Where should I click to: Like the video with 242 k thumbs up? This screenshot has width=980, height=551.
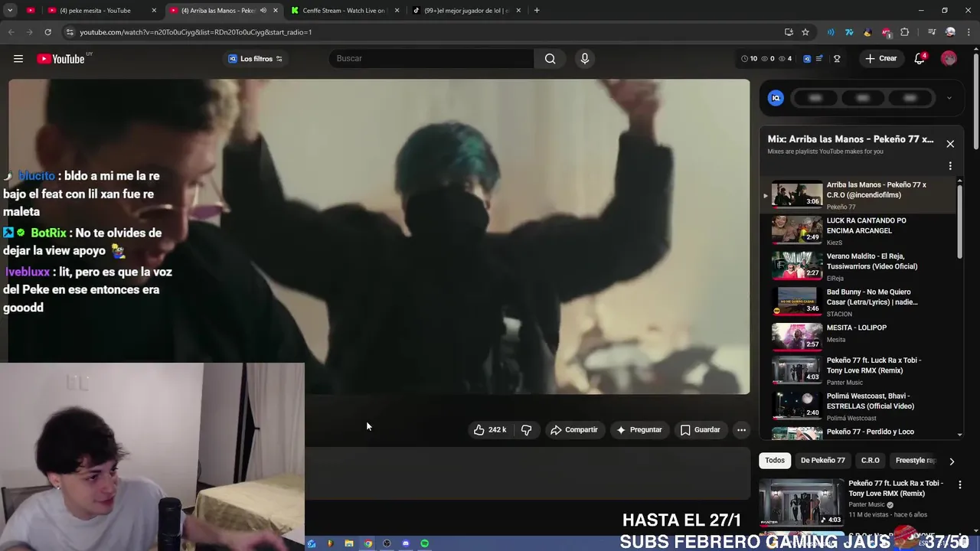tap(490, 430)
